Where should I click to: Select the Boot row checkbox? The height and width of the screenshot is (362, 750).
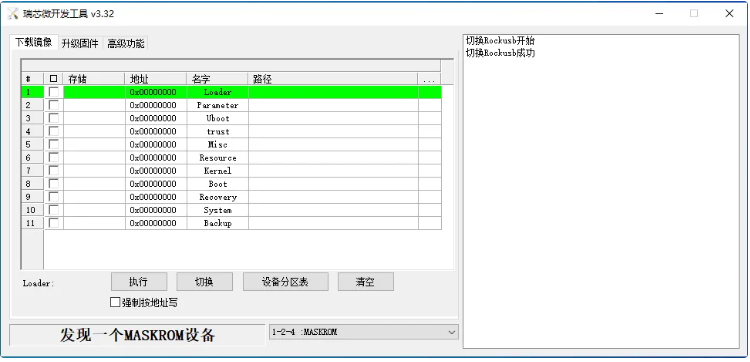(54, 184)
